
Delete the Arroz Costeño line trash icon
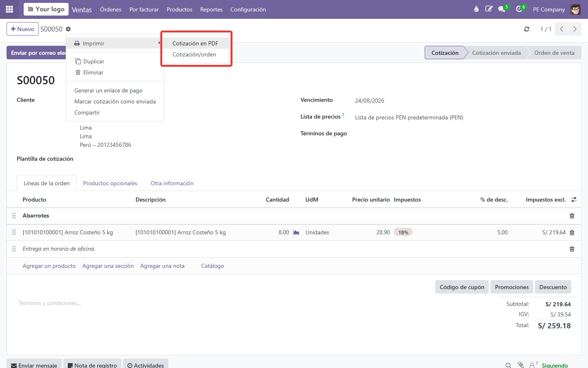pyautogui.click(x=572, y=233)
